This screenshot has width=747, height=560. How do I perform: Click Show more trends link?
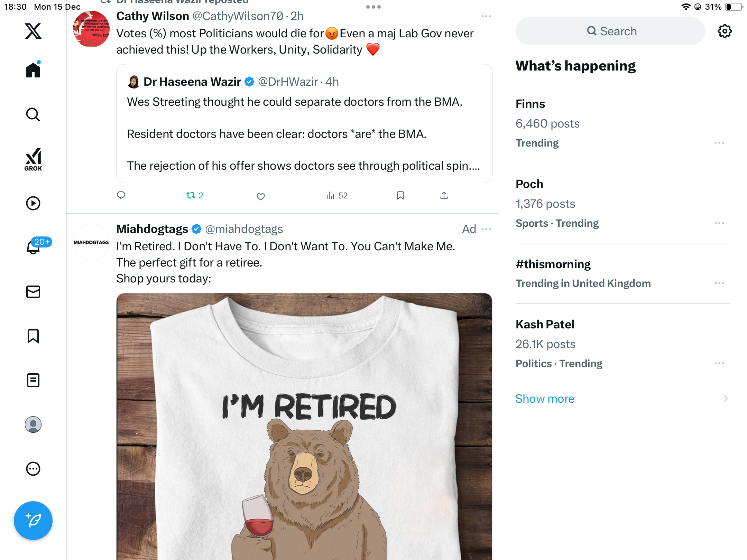click(x=545, y=399)
